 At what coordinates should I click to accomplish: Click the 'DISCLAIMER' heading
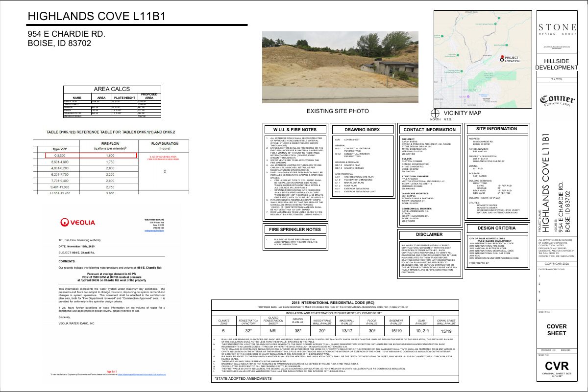[429, 234]
